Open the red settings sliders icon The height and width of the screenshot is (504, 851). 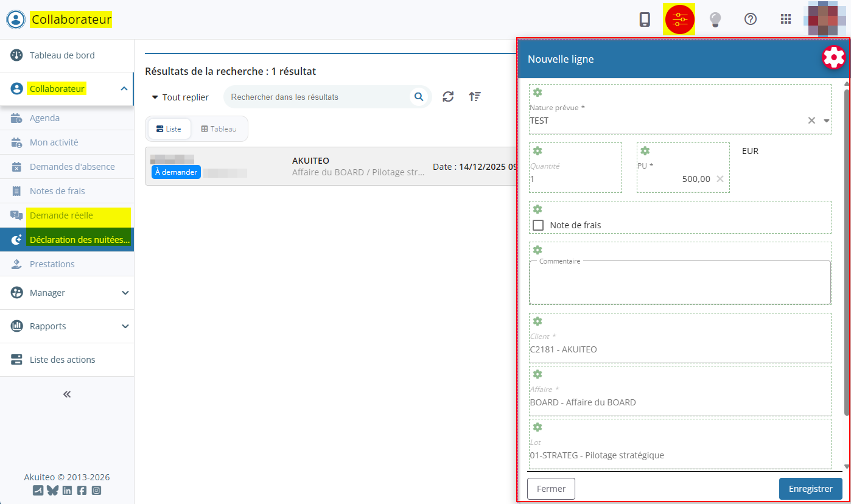pos(679,19)
